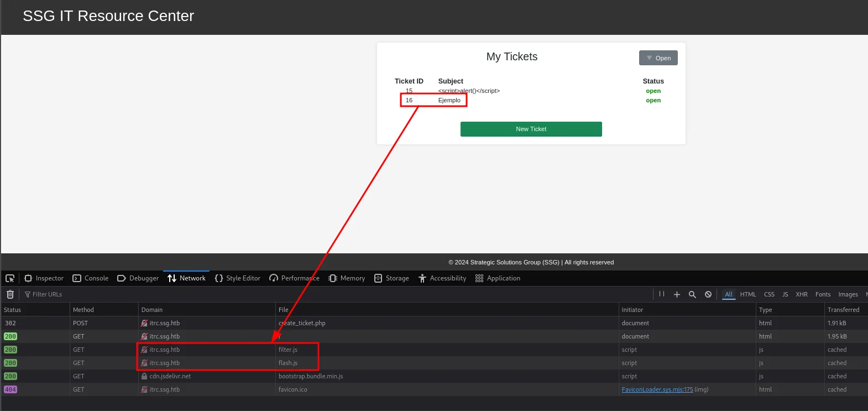Sort by the Domain column header

pos(207,310)
